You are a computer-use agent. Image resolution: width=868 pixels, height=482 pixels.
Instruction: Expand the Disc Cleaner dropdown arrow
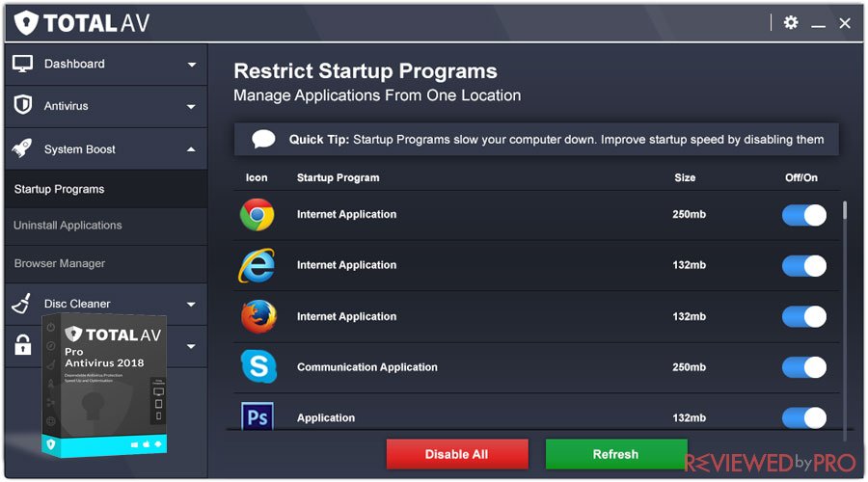pyautogui.click(x=191, y=305)
